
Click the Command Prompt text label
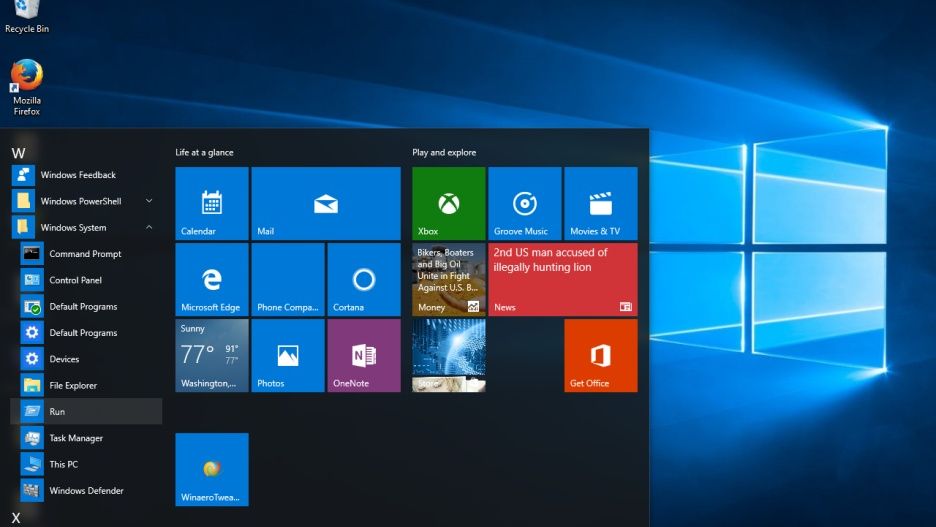pos(85,254)
